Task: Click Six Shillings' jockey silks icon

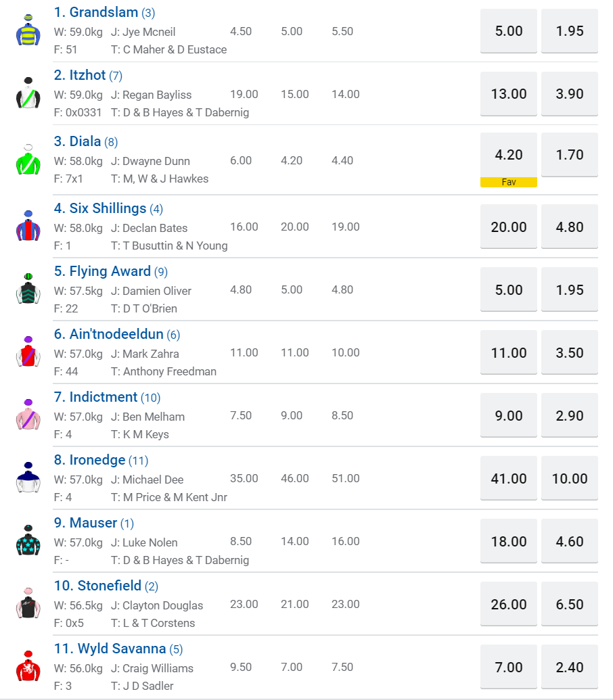Action: point(28,227)
